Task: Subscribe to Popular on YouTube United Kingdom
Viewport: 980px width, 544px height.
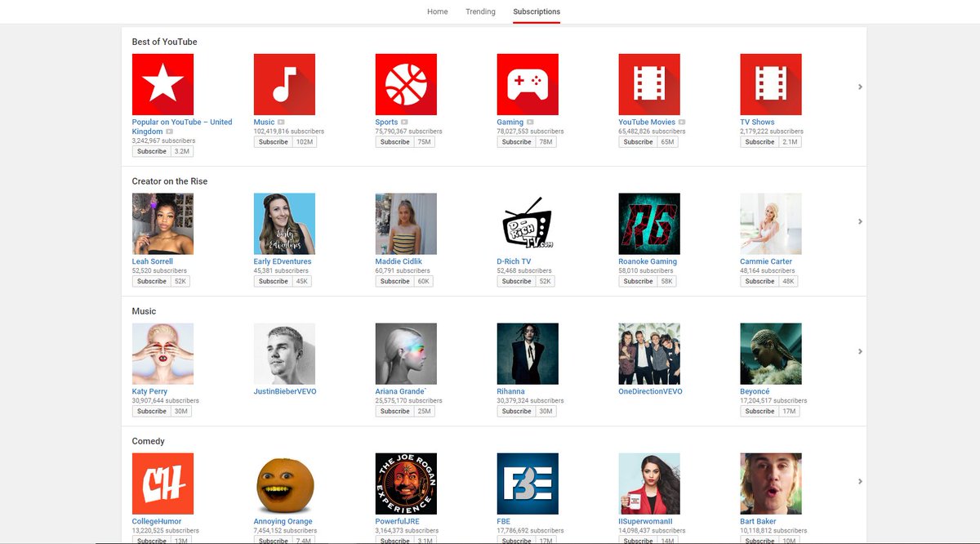Action: [151, 151]
